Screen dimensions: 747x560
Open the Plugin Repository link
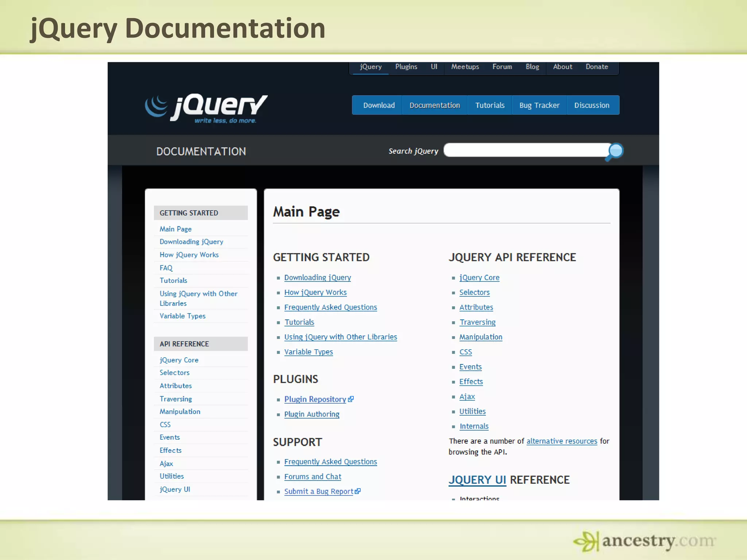point(315,400)
